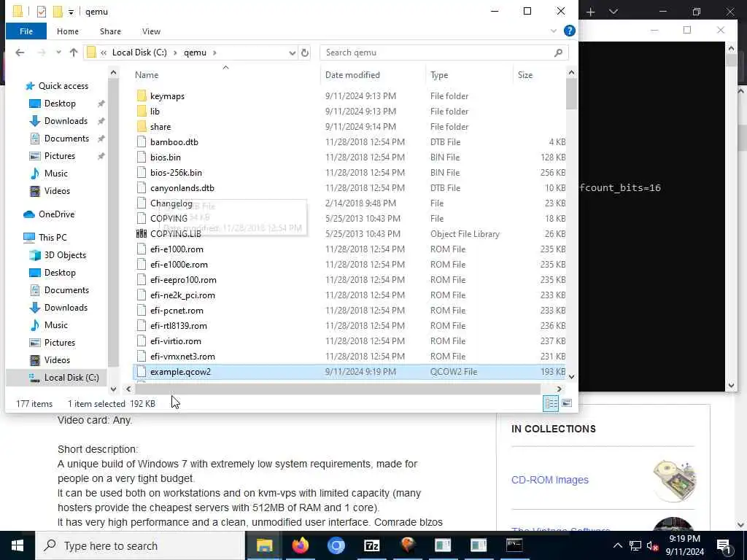This screenshot has height=560, width=747.
Task: Open File Explorer from the taskbar
Action: pyautogui.click(x=264, y=545)
